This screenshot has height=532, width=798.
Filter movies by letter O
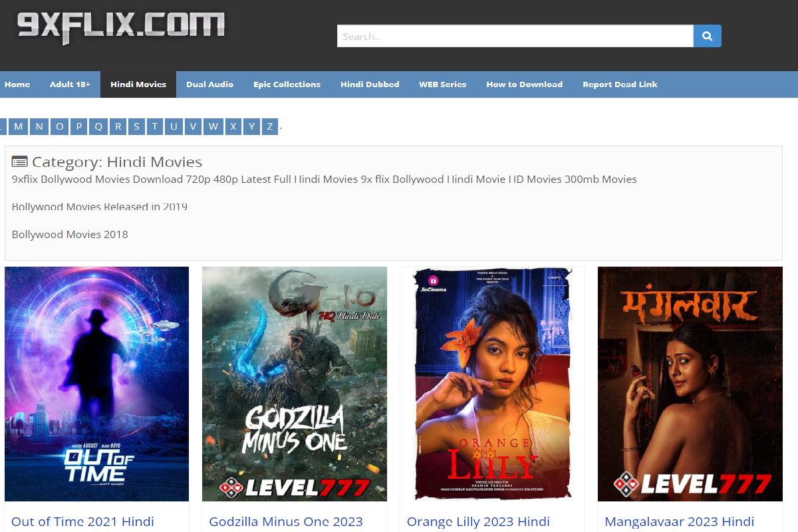(x=60, y=126)
